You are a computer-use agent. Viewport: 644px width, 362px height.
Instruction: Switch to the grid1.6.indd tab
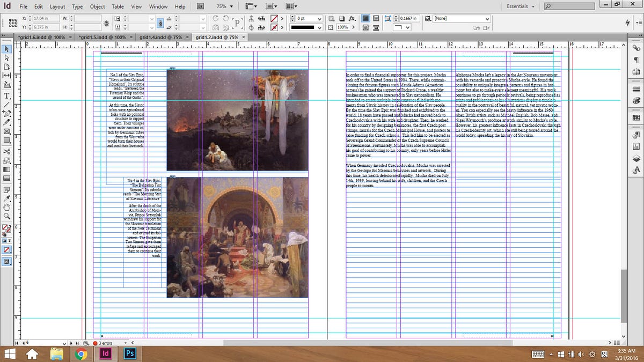pyautogui.click(x=41, y=38)
